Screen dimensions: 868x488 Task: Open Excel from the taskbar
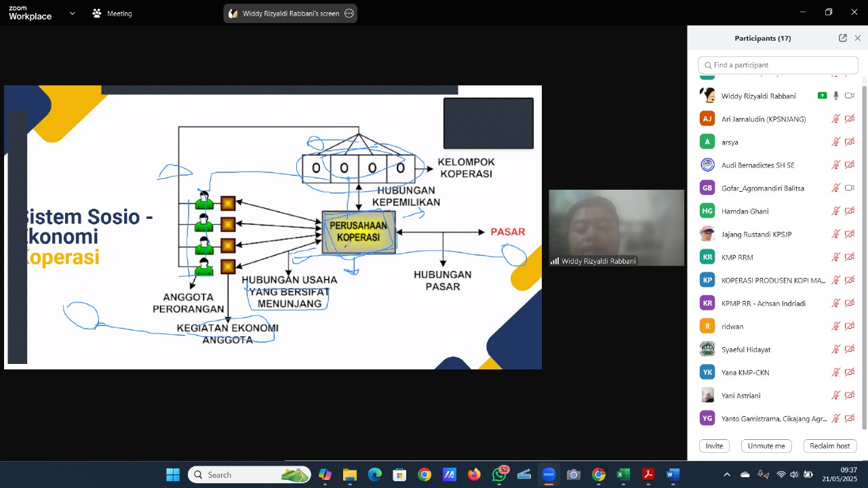tap(623, 474)
